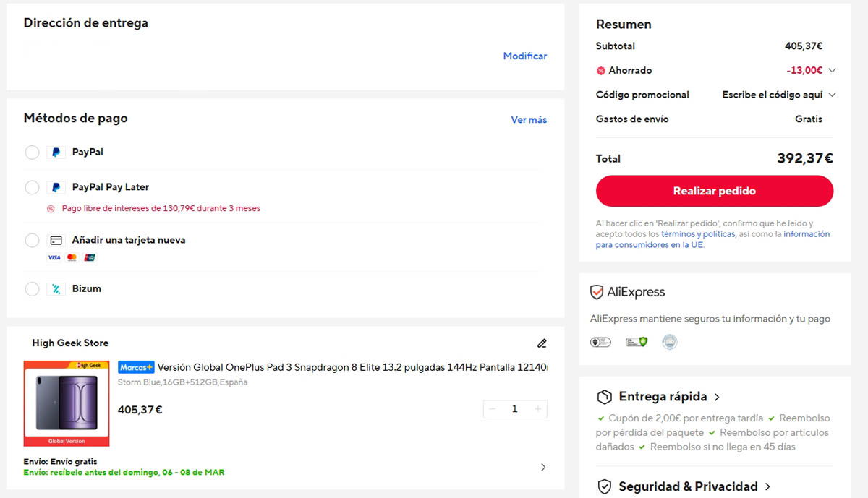Select Bizum as payment method
The height and width of the screenshot is (498, 868).
click(x=32, y=289)
